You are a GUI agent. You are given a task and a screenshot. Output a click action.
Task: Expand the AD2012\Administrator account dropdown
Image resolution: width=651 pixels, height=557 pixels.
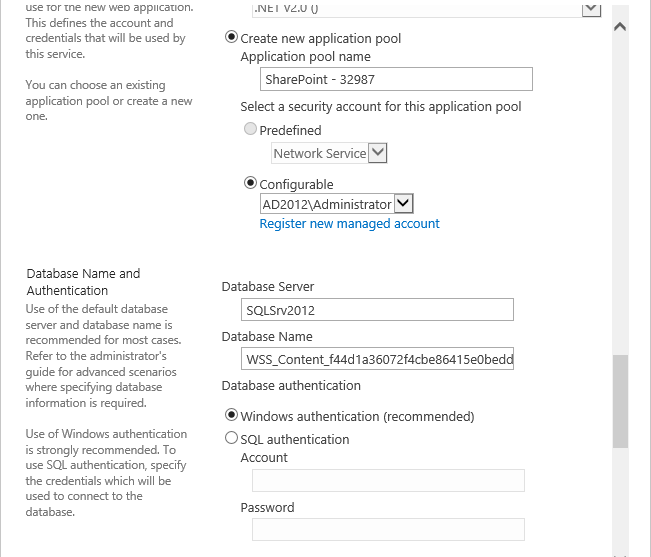(404, 204)
